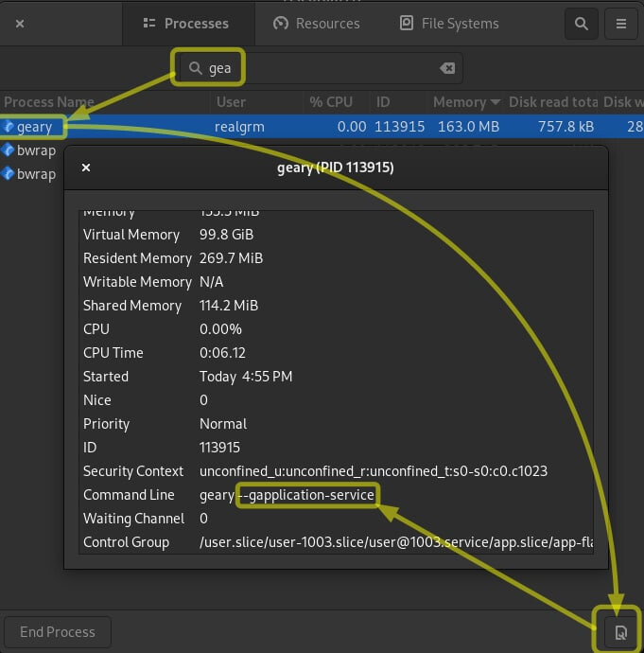The height and width of the screenshot is (653, 644).
Task: Close the geary properties dialog
Action: [x=86, y=168]
